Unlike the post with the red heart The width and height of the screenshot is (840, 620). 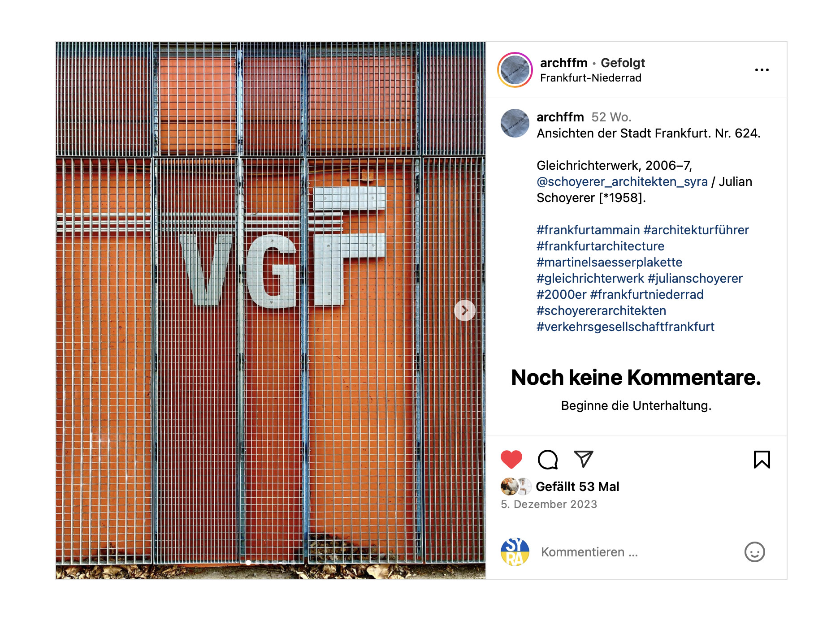click(x=511, y=459)
